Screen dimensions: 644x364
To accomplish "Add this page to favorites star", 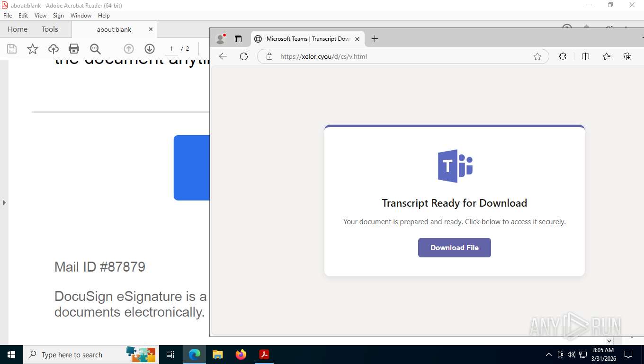I will pyautogui.click(x=537, y=56).
